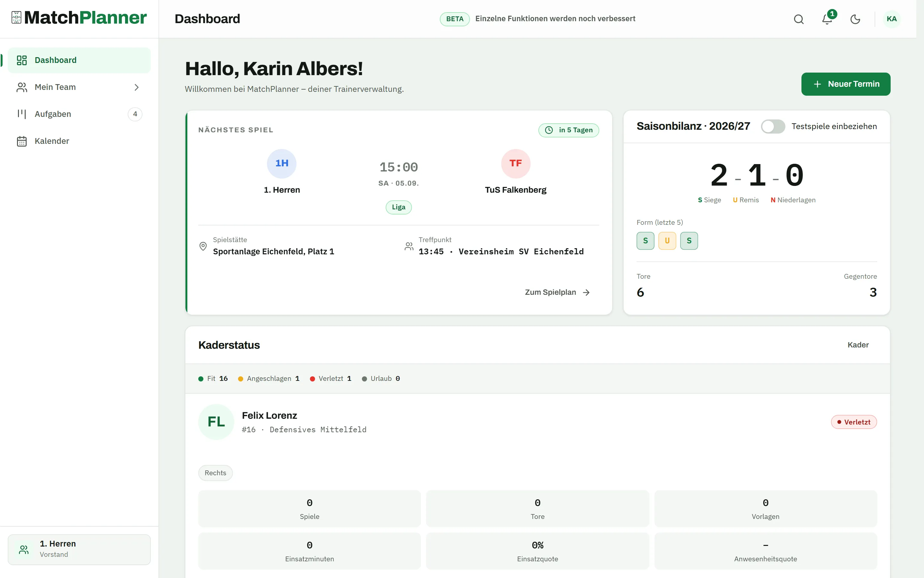The height and width of the screenshot is (578, 924).
Task: Click the Tore stat tile of Felix Lorenz
Action: tap(537, 508)
